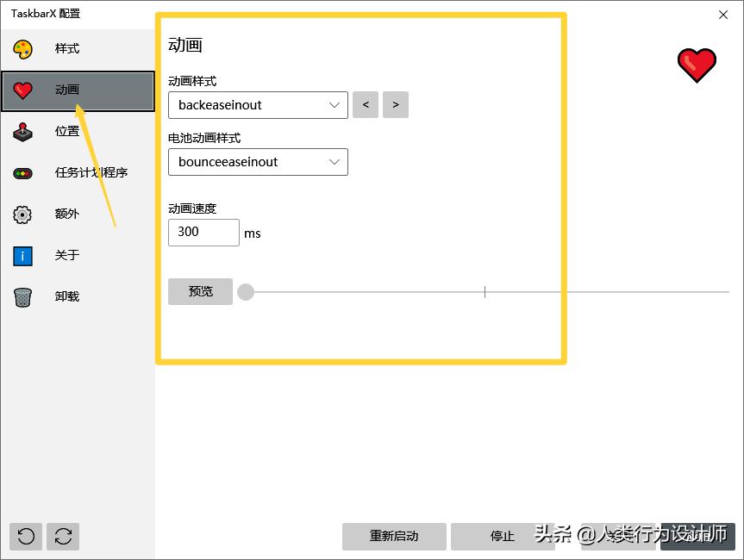Click the reset icon at bottom left
The image size is (744, 560).
25,536
